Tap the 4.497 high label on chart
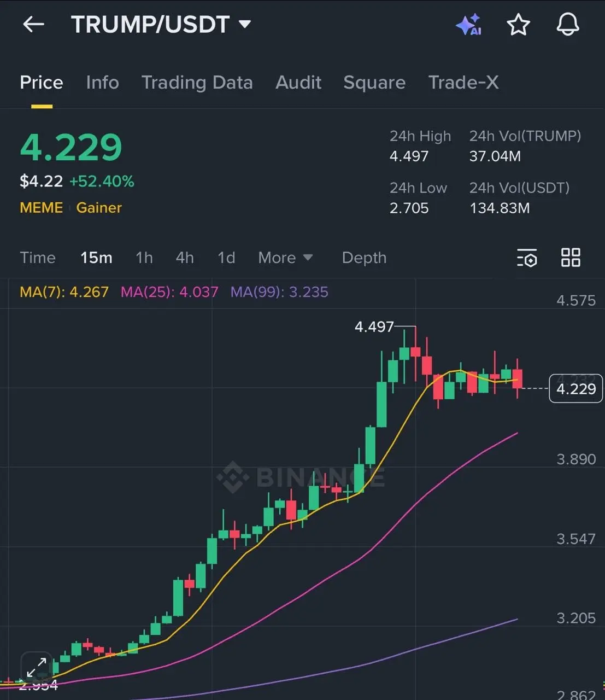Screen dimensions: 605x700 [374, 326]
